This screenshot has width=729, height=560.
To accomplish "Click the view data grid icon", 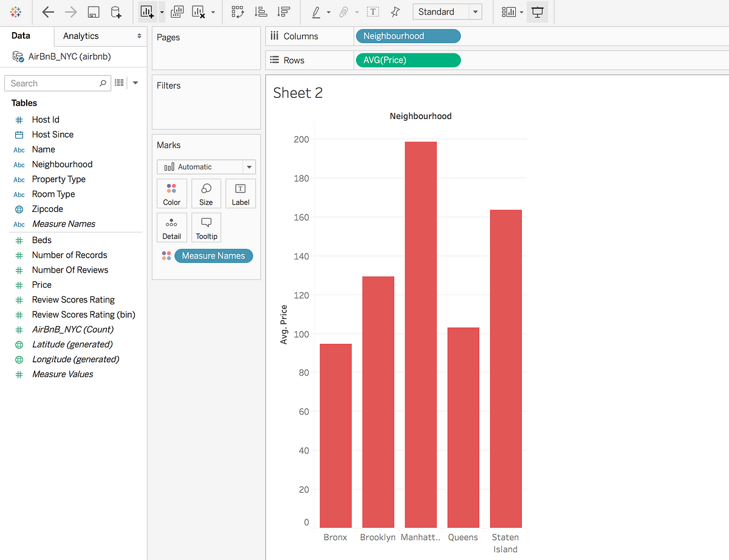I will tap(120, 83).
